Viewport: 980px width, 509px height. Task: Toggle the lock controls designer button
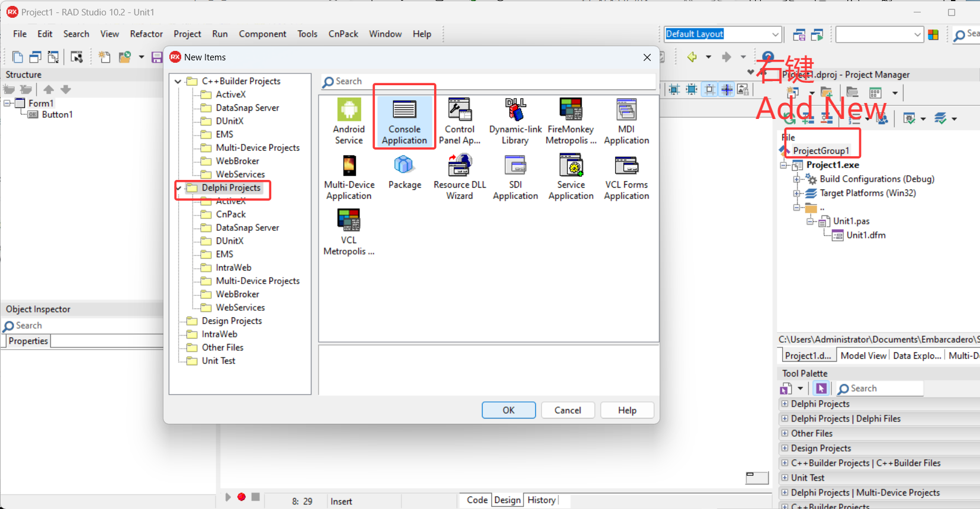pos(743,89)
